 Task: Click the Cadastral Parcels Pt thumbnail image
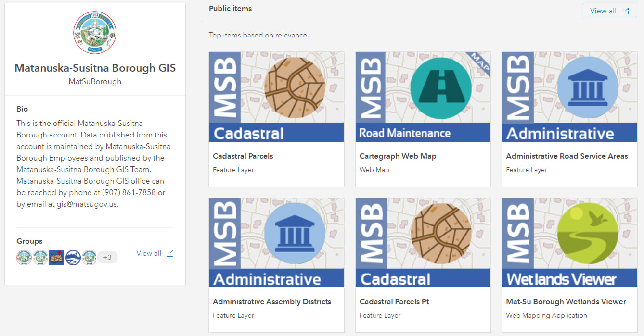(423, 242)
